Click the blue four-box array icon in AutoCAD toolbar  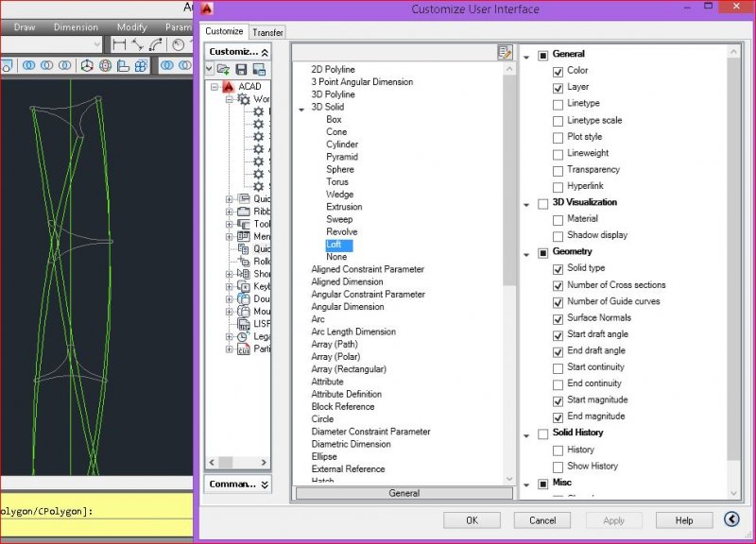[141, 65]
